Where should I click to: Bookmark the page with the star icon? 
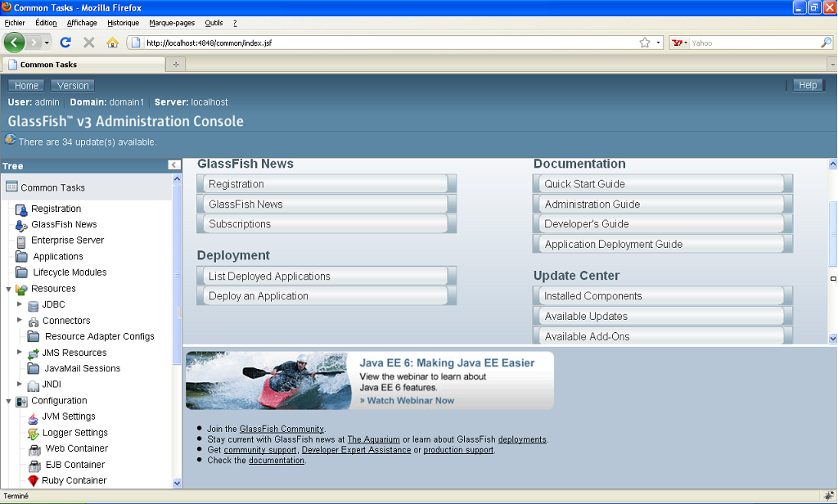645,43
